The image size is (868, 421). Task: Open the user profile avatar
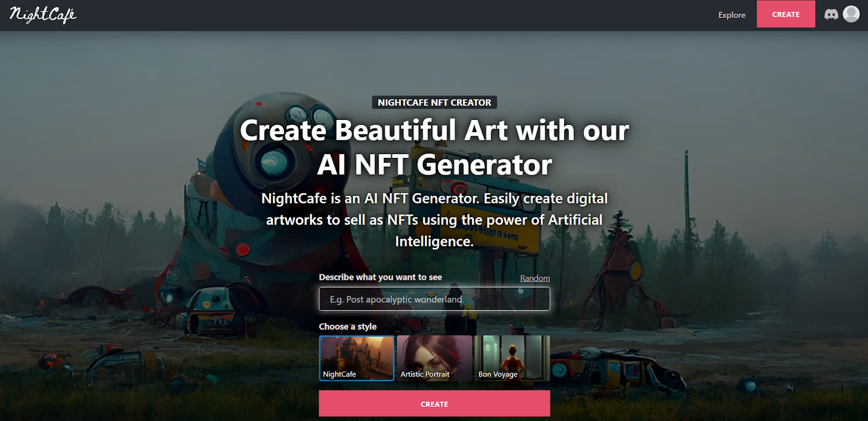pyautogui.click(x=851, y=14)
